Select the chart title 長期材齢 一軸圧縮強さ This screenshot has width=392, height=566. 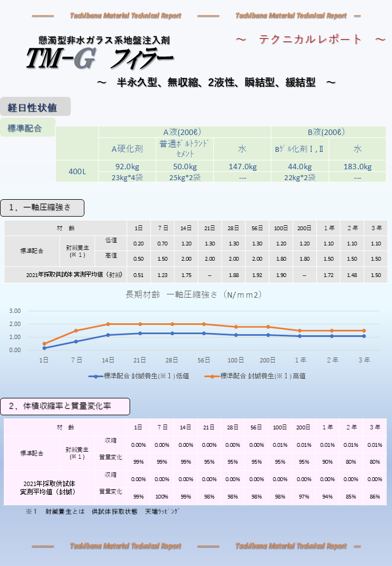coord(194,295)
